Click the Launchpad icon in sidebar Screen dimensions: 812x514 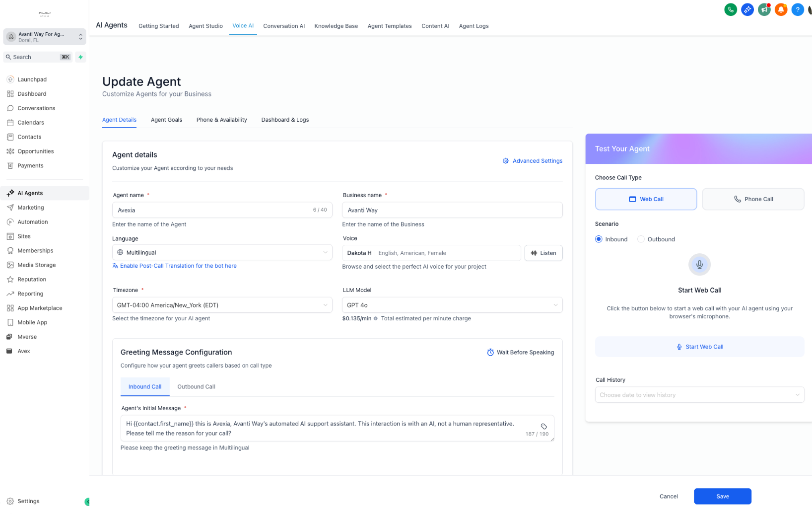pyautogui.click(x=10, y=79)
